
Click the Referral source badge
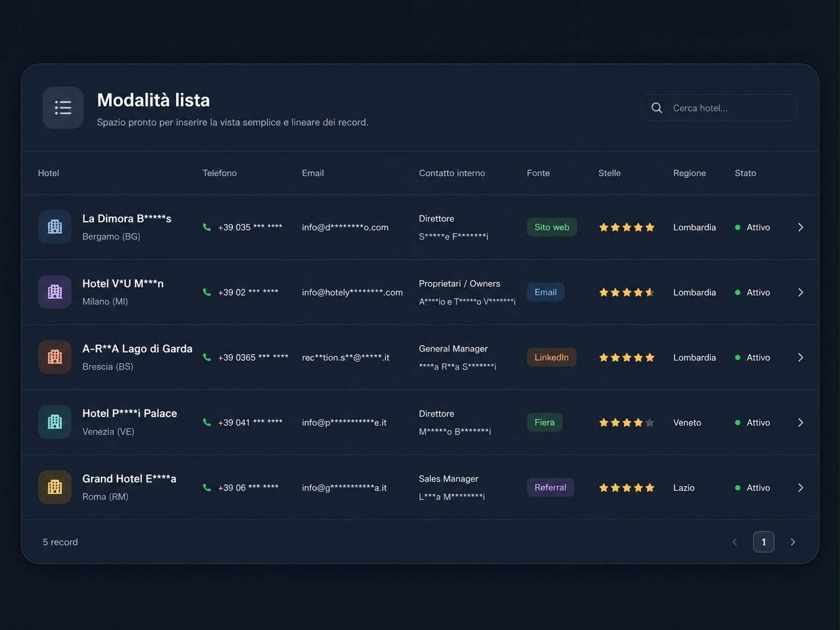pyautogui.click(x=550, y=487)
